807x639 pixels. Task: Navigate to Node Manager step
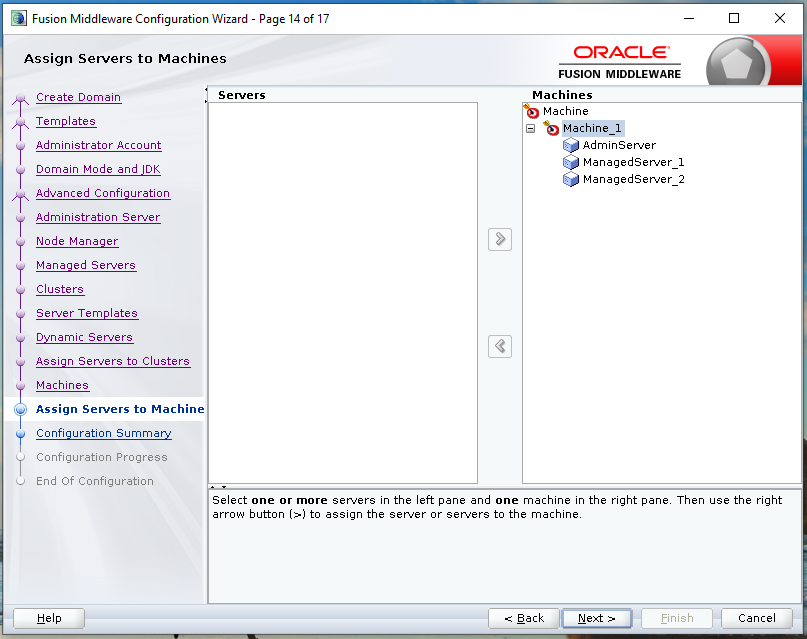point(77,241)
